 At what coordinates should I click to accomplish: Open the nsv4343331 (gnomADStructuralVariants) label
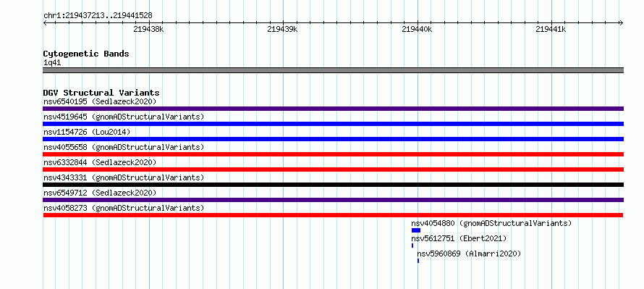pyautogui.click(x=124, y=177)
